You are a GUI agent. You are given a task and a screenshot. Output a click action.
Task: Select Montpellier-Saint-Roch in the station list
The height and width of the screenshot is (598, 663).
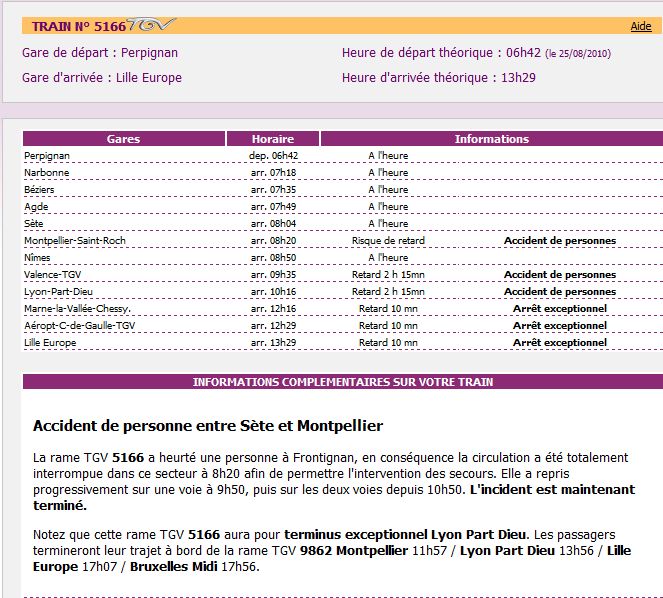click(77, 241)
